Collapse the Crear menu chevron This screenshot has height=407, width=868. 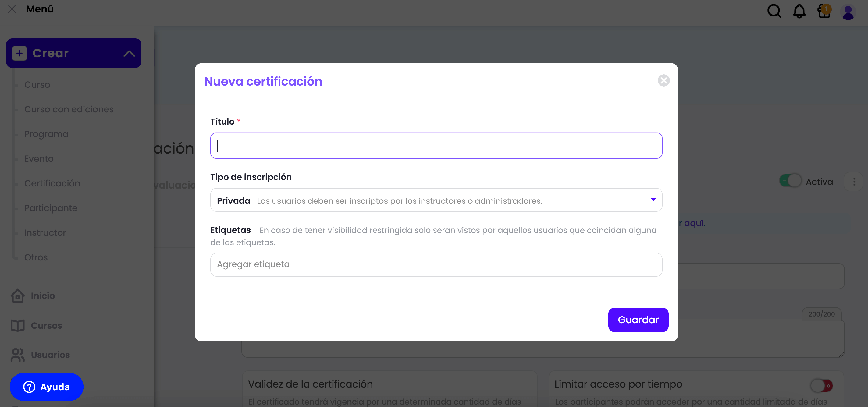click(129, 53)
